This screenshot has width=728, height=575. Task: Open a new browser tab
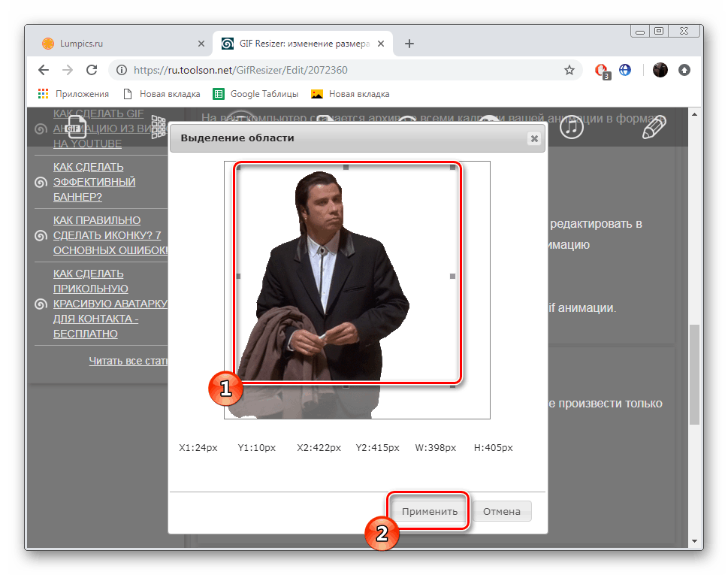point(409,44)
